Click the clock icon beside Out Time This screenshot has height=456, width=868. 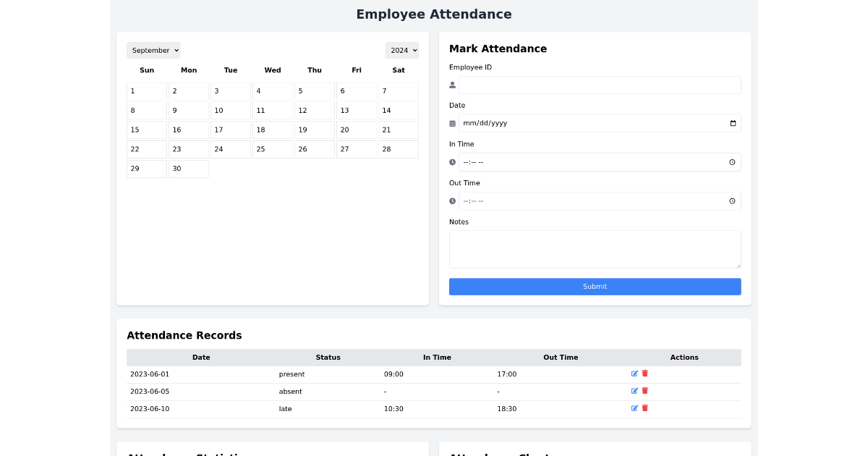(x=452, y=200)
